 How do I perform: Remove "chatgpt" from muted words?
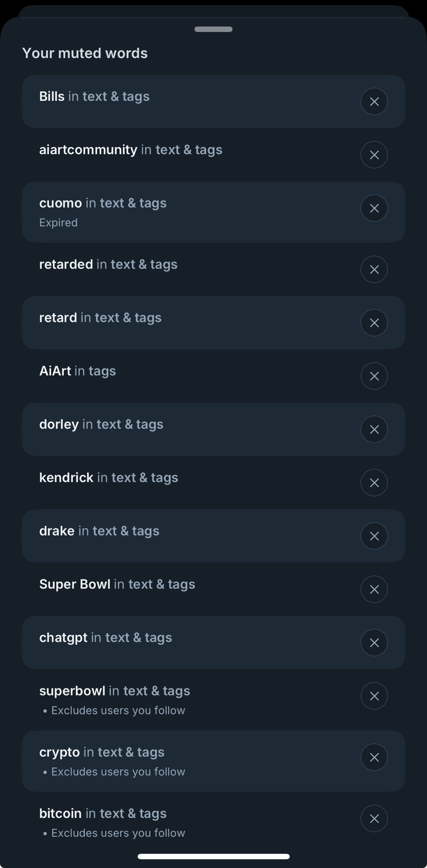click(x=374, y=643)
